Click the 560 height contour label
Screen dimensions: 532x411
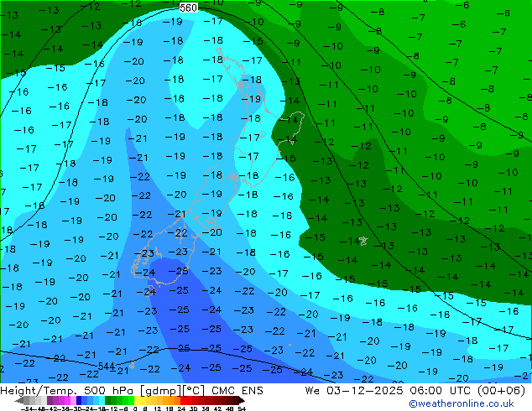(x=188, y=8)
